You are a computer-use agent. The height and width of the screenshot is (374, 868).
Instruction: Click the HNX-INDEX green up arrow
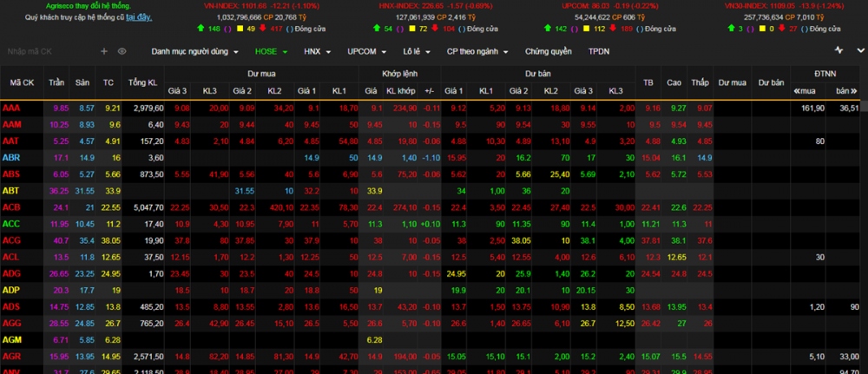[377, 29]
